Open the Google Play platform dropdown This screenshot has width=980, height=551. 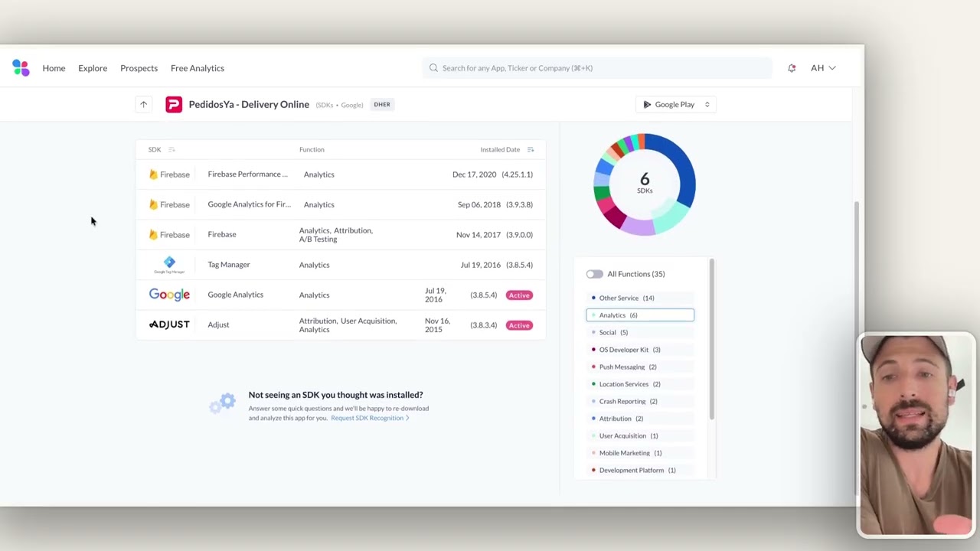pyautogui.click(x=676, y=105)
